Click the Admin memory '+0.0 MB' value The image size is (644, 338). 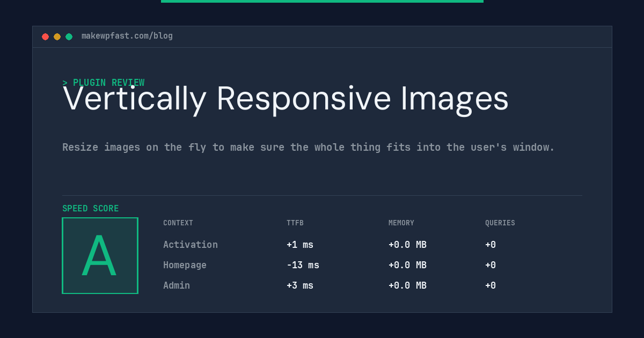click(x=407, y=285)
